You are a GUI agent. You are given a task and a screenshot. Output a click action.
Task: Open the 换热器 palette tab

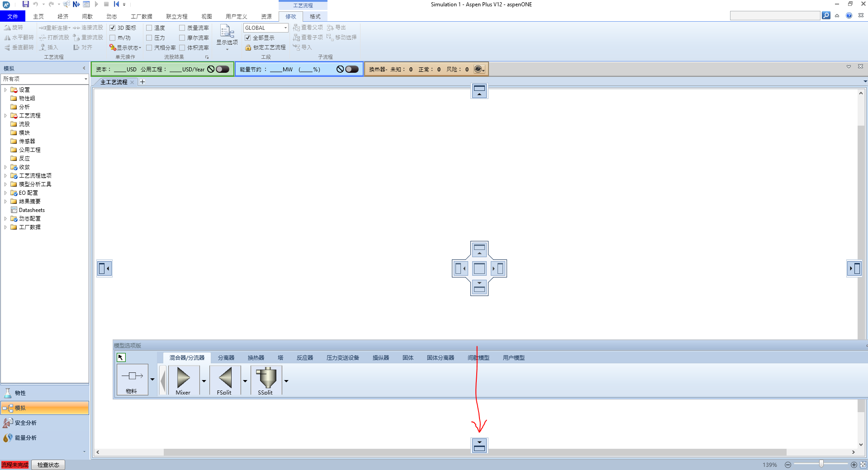pyautogui.click(x=256, y=358)
